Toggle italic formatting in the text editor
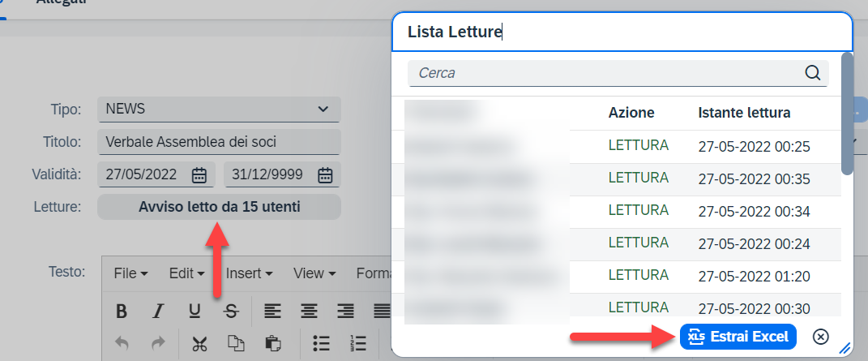Image resolution: width=868 pixels, height=361 pixels. pos(159,310)
